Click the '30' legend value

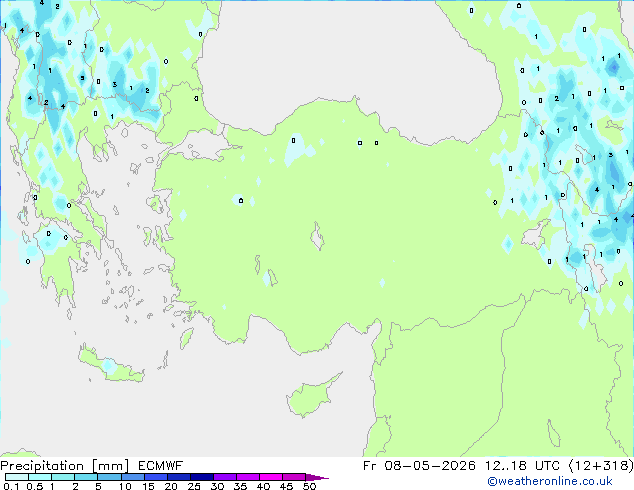point(217,486)
